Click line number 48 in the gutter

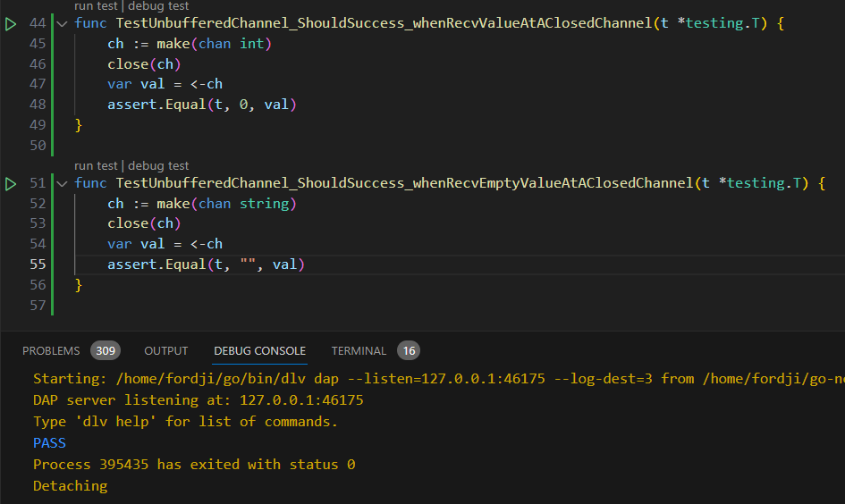pos(37,105)
